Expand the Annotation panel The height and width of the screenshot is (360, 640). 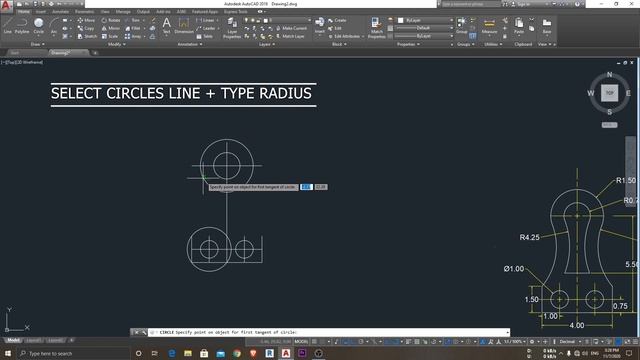(x=190, y=44)
